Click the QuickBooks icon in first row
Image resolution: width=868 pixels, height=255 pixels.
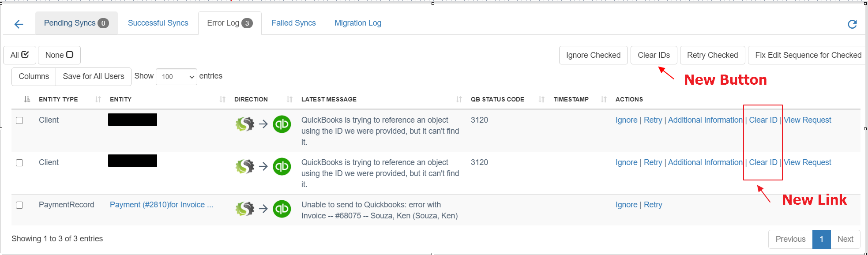click(282, 124)
